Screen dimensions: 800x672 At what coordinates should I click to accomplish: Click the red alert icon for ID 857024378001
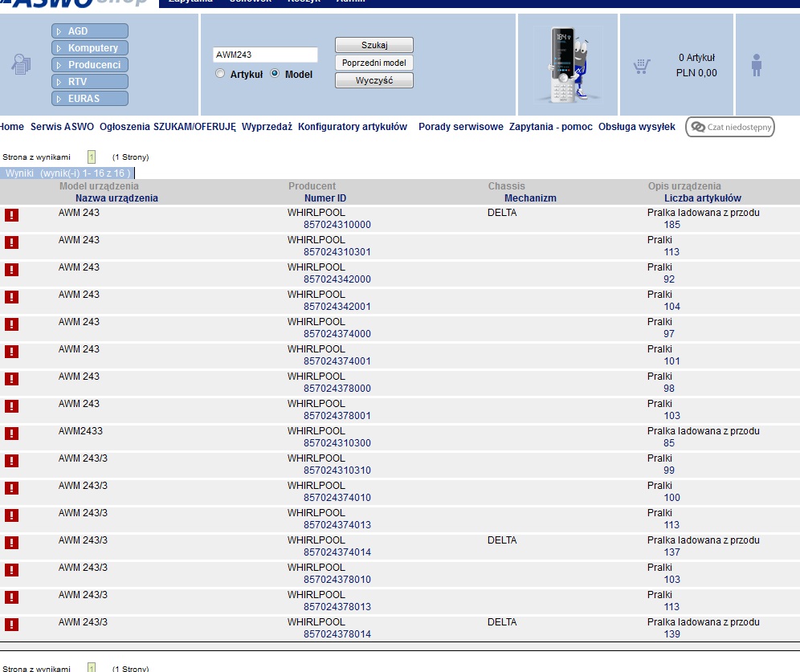(11, 406)
